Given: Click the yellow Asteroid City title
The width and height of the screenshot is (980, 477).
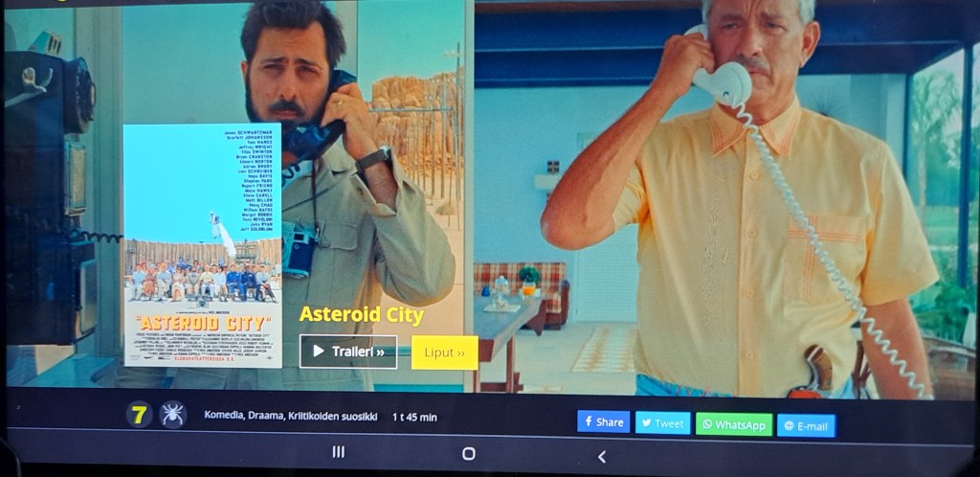Looking at the screenshot, I should [x=361, y=314].
